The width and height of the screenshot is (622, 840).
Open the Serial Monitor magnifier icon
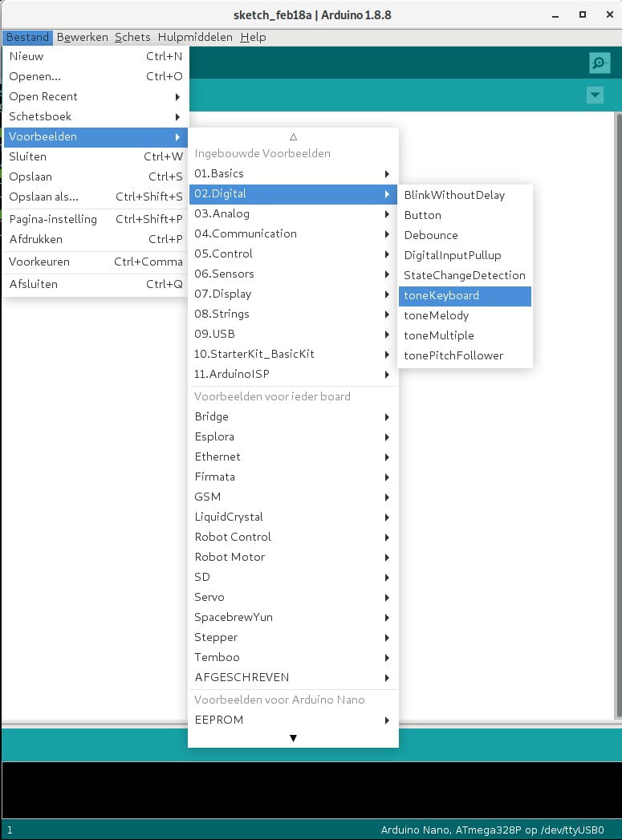pos(599,63)
